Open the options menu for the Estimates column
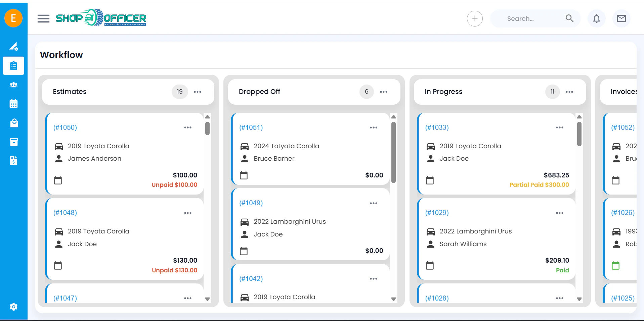Viewport: 644px width, 321px height. [198, 92]
